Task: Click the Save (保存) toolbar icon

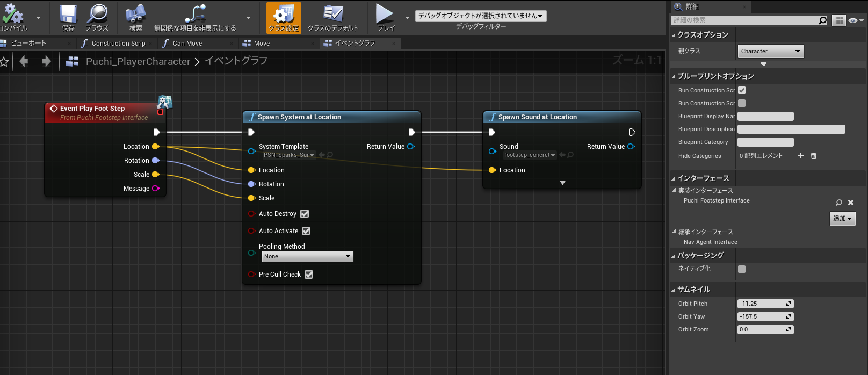Action: [x=68, y=15]
